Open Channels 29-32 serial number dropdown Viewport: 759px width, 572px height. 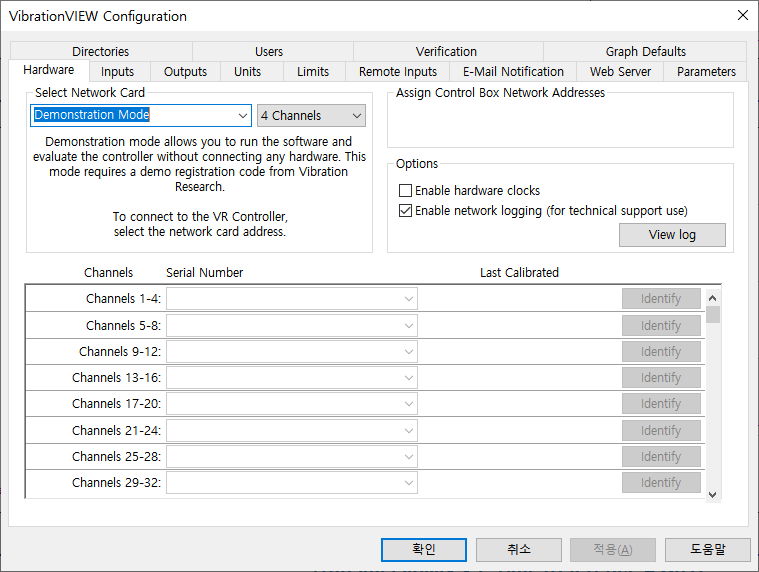click(x=292, y=483)
